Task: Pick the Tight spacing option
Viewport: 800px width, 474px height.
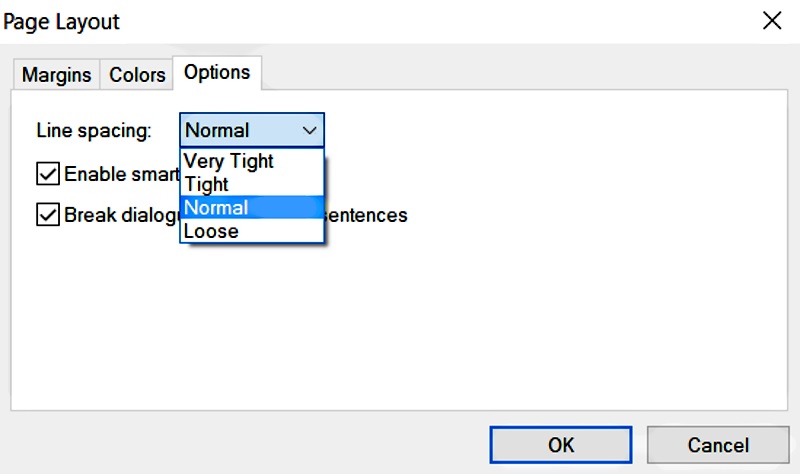Action: pyautogui.click(x=207, y=184)
